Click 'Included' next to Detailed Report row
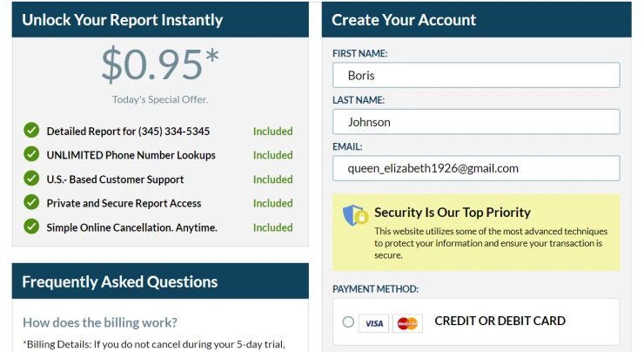 (272, 132)
